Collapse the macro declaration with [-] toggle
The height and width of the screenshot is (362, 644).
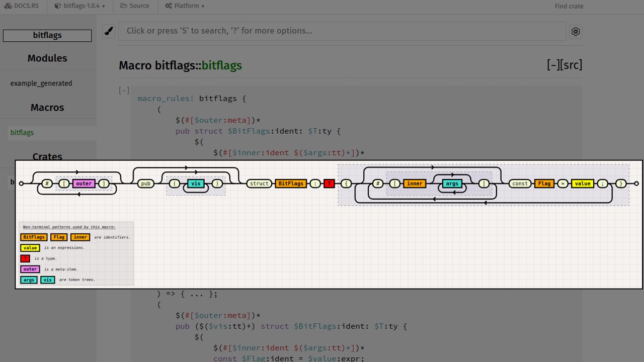[124, 90]
